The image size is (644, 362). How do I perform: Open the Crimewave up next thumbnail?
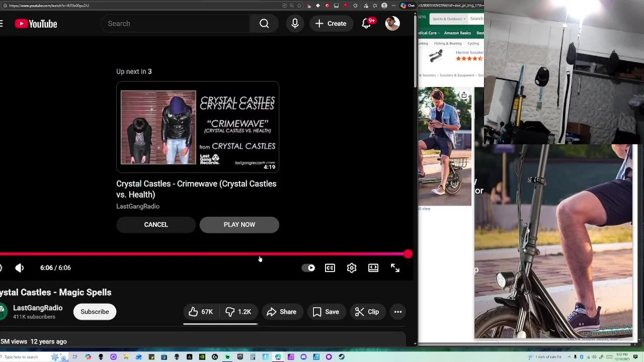click(198, 127)
